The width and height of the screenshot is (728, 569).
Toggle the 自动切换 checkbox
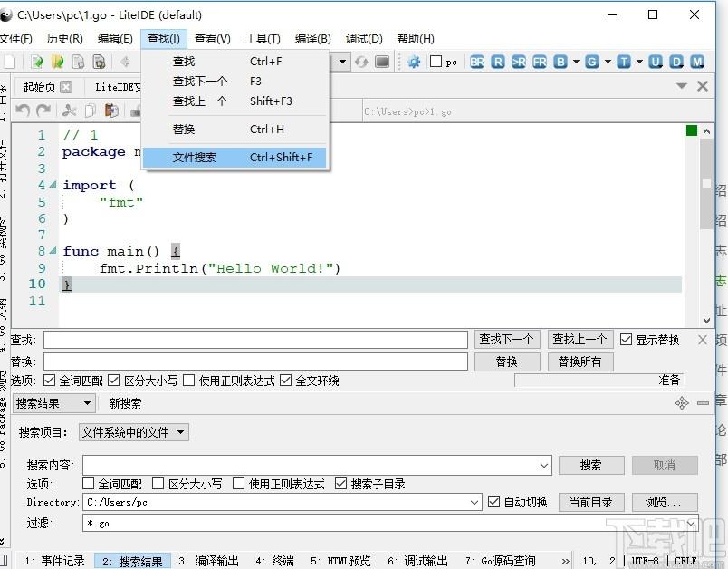494,502
